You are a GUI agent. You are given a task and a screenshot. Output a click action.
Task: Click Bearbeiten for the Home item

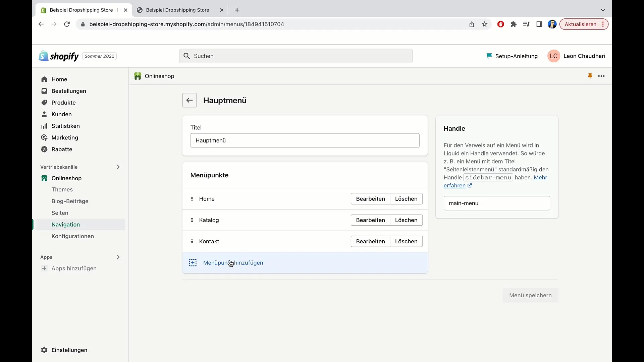click(370, 199)
